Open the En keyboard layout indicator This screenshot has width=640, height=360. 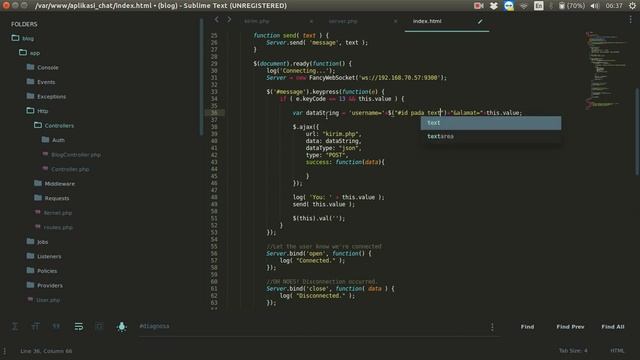pyautogui.click(x=539, y=6)
